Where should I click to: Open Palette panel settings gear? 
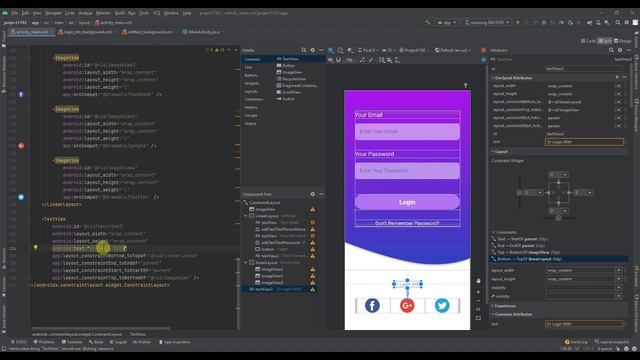tap(313, 50)
